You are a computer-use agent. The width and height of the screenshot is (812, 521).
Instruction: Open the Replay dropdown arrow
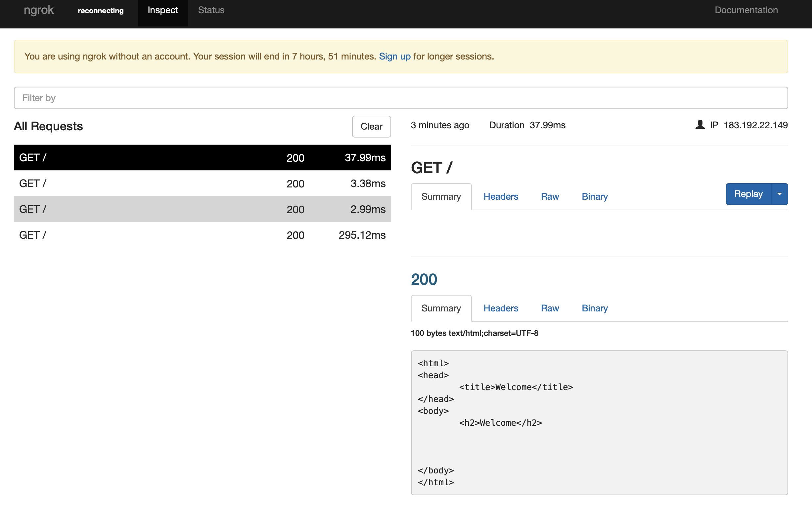click(779, 194)
